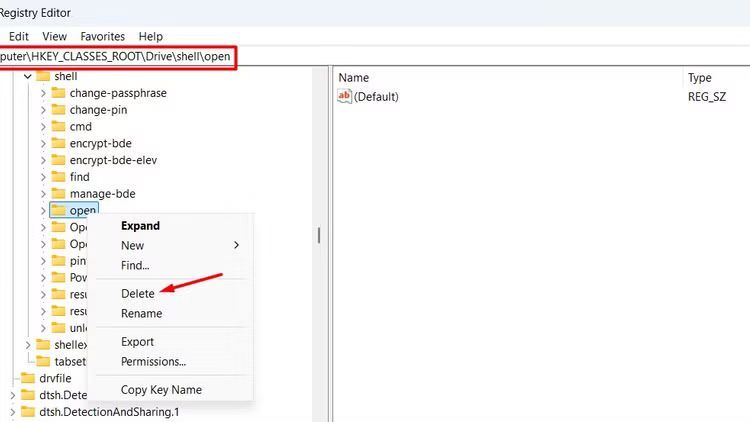This screenshot has height=422, width=750.
Task: Open the Favorites menu
Action: (102, 36)
